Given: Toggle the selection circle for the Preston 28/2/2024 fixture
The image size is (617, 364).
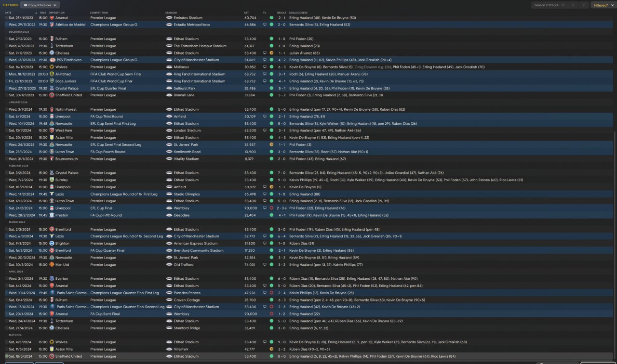Looking at the screenshot, I should 6,215.
